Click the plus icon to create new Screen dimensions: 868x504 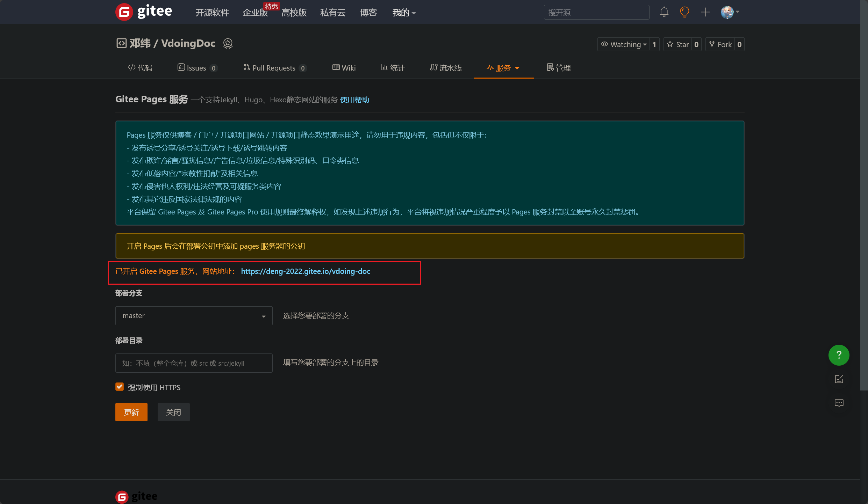[705, 12]
